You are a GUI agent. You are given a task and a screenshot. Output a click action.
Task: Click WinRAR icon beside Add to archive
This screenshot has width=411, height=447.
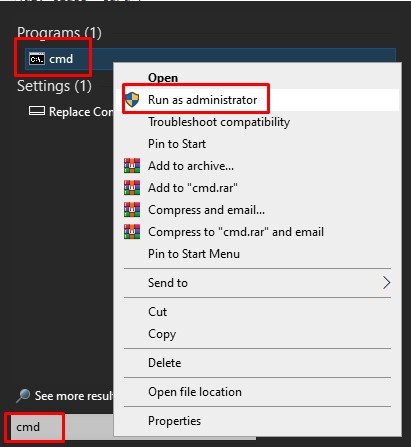(x=132, y=166)
